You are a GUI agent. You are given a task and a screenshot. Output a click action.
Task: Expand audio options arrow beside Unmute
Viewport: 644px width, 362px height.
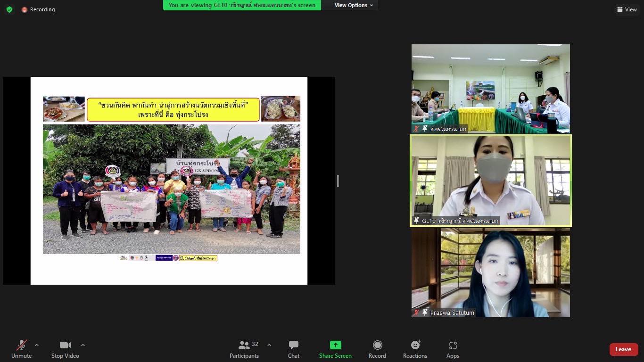37,345
